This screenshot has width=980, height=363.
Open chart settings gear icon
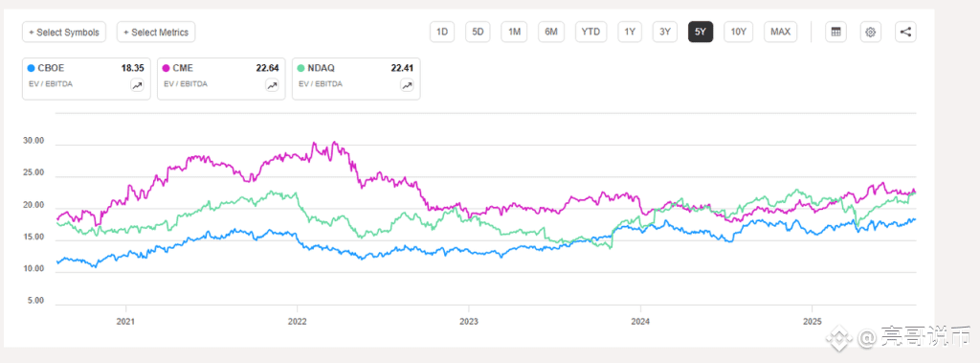(x=871, y=32)
